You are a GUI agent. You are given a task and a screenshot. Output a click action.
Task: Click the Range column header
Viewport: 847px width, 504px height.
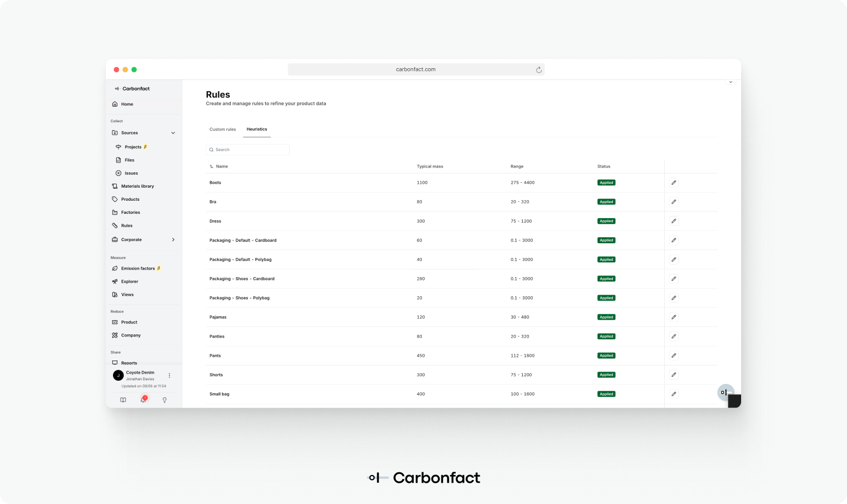click(517, 166)
